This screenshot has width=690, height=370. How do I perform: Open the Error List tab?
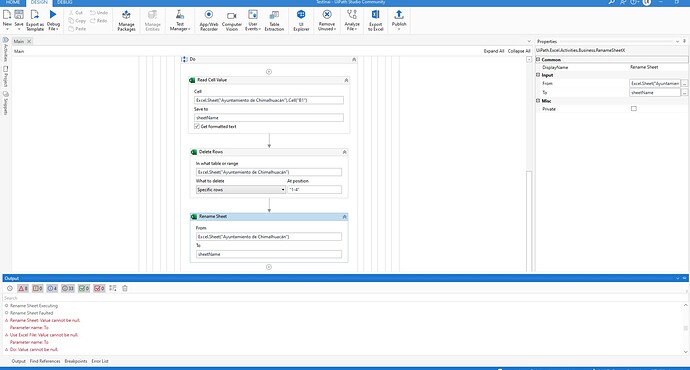pos(100,361)
